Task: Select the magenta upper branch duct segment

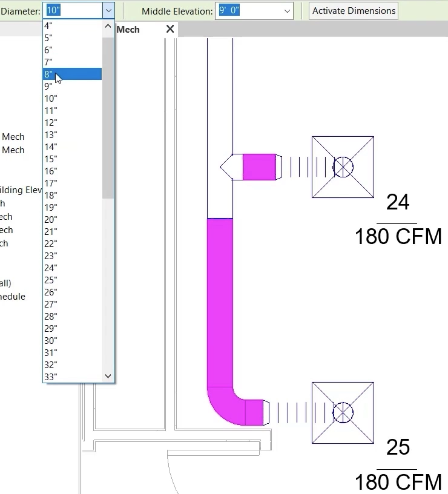Action: pyautogui.click(x=259, y=167)
